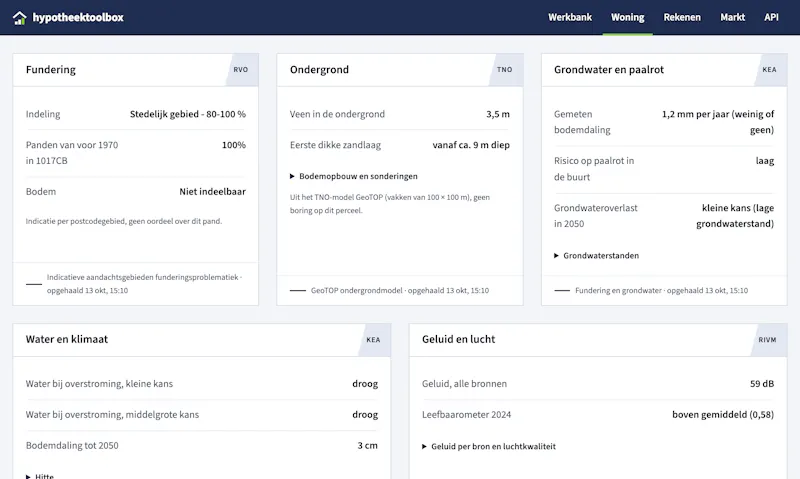Image resolution: width=800 pixels, height=479 pixels.
Task: Click 'Veen in de ondergrond' label
Action: [337, 114]
